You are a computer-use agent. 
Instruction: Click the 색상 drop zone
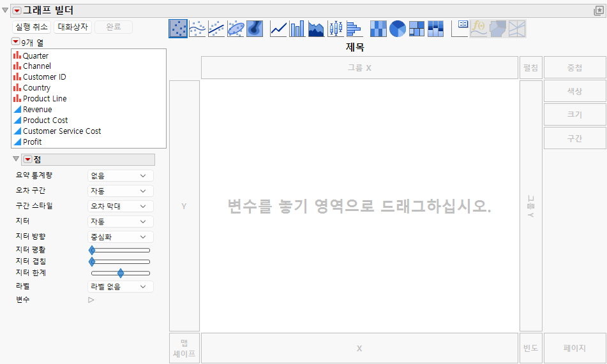(x=575, y=91)
